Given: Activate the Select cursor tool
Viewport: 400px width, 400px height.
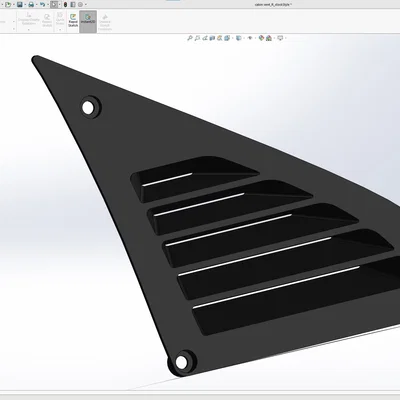Looking at the screenshot, I should click(x=54, y=5).
